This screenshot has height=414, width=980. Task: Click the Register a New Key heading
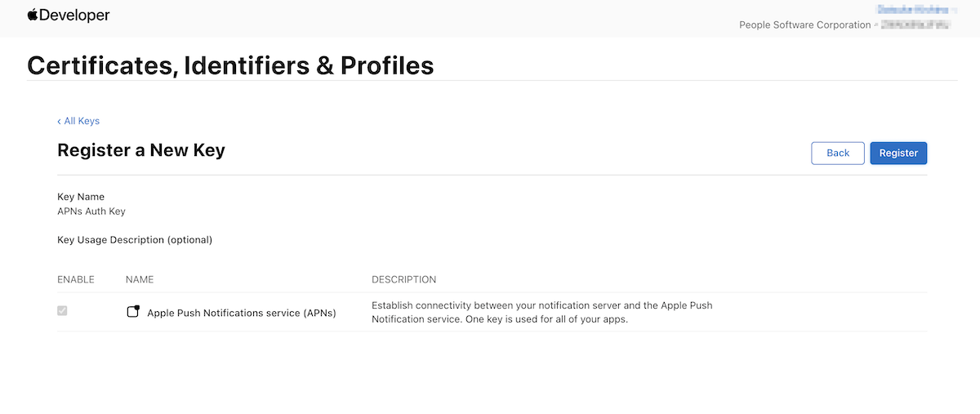(x=141, y=150)
